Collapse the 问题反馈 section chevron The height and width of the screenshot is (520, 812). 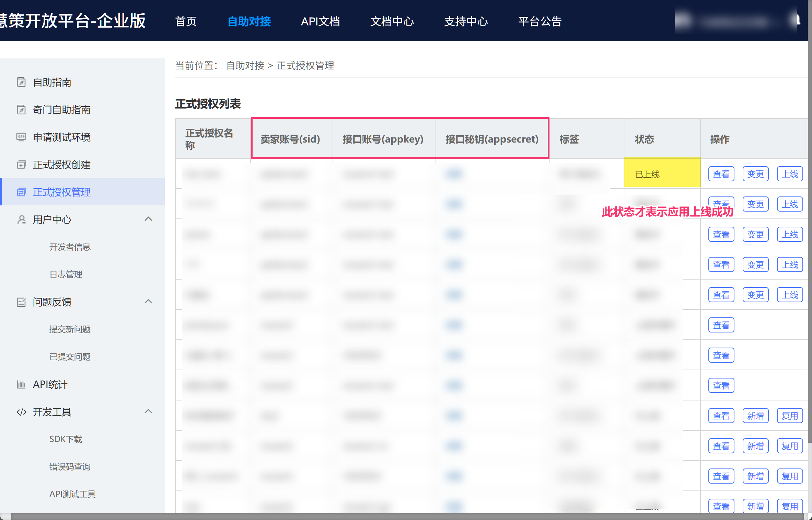[148, 302]
